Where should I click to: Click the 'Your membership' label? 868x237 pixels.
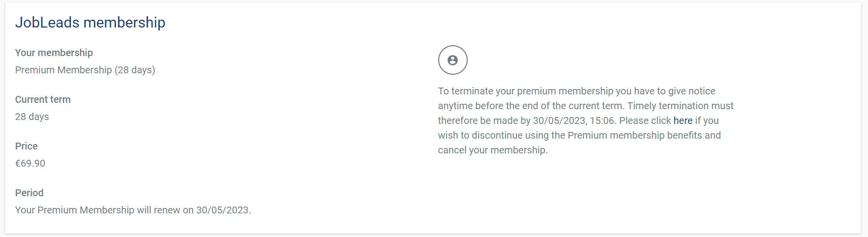click(54, 53)
